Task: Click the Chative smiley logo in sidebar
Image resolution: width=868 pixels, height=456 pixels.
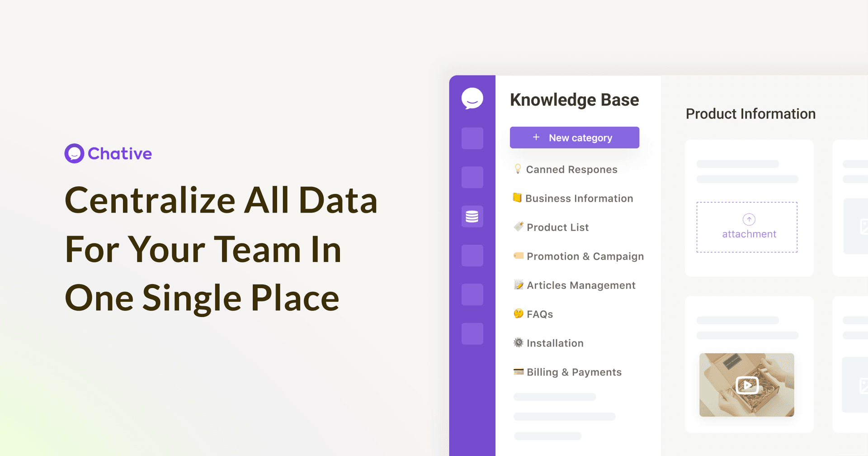Action: (472, 98)
